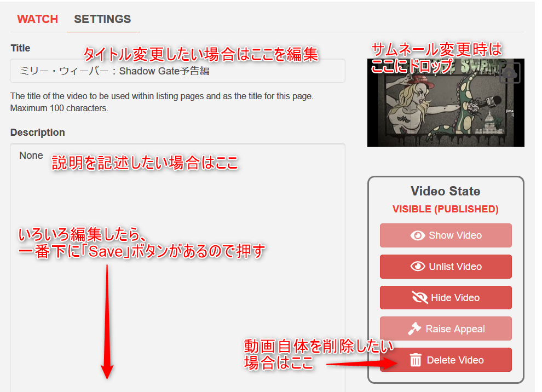
Task: Click the eye icon on Unlist Video
Action: click(418, 267)
